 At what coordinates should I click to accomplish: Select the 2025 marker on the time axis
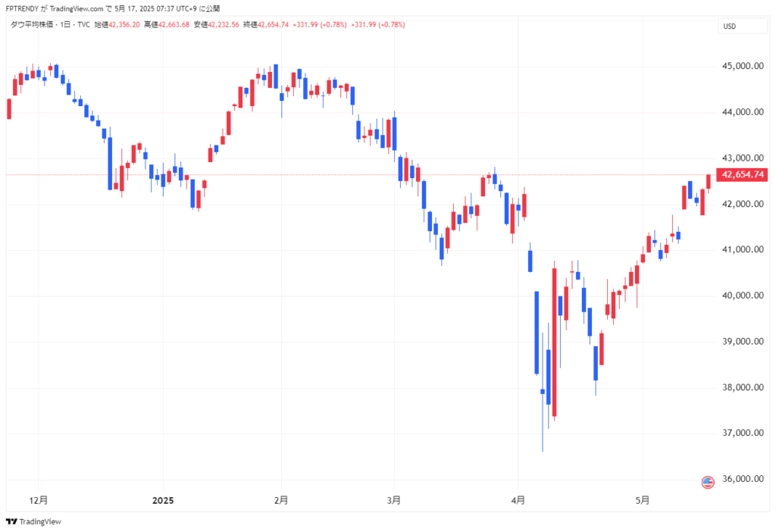coord(163,500)
